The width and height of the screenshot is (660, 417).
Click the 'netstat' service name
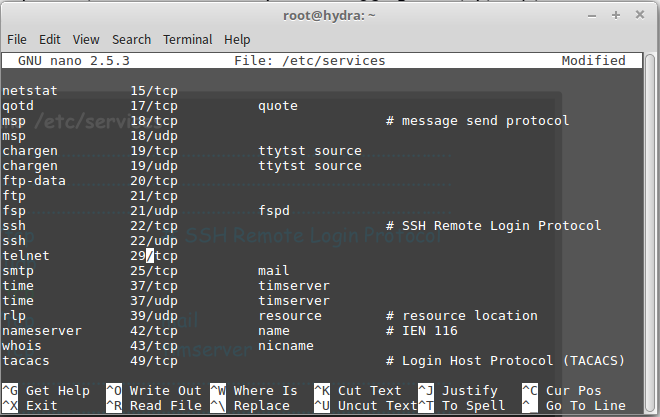30,91
